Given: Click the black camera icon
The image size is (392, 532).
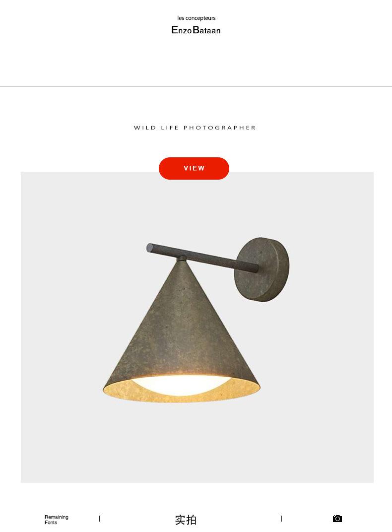Looking at the screenshot, I should point(337,519).
